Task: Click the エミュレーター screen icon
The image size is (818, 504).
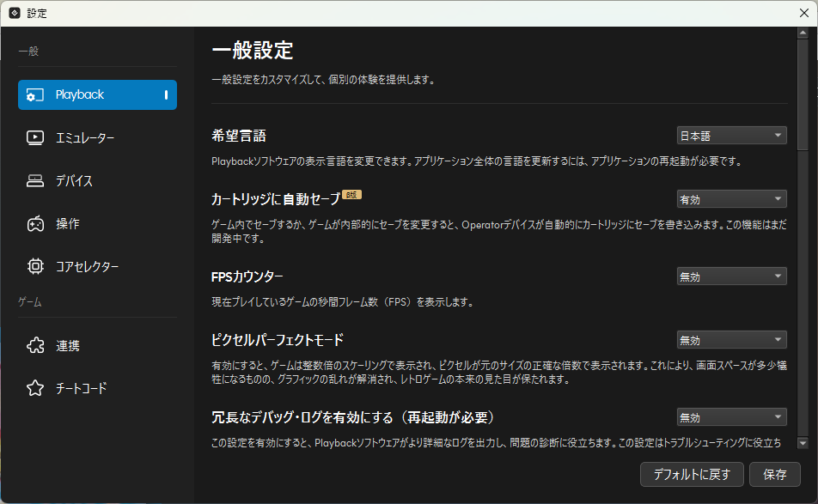Action: (x=35, y=137)
